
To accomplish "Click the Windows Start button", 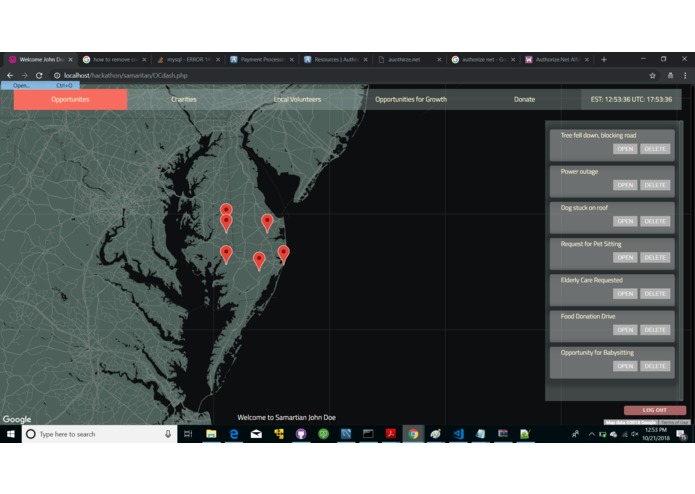I will pos(11,434).
